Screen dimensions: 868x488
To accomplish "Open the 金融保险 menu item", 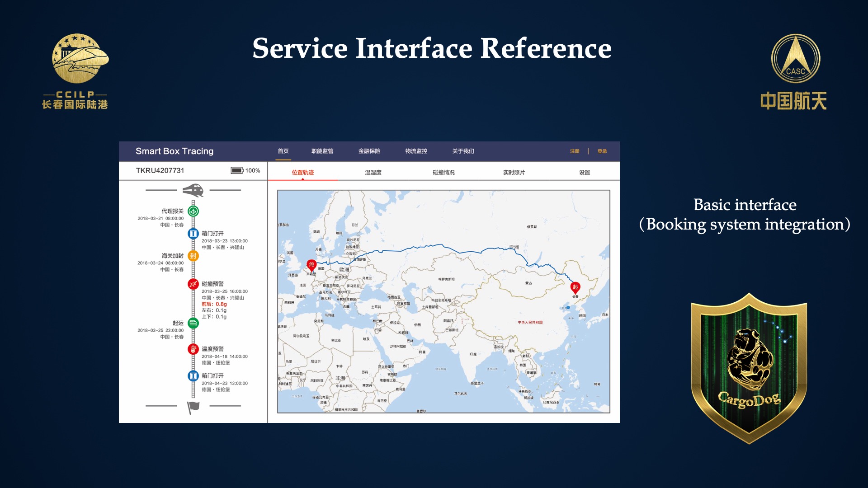I will pyautogui.click(x=369, y=151).
